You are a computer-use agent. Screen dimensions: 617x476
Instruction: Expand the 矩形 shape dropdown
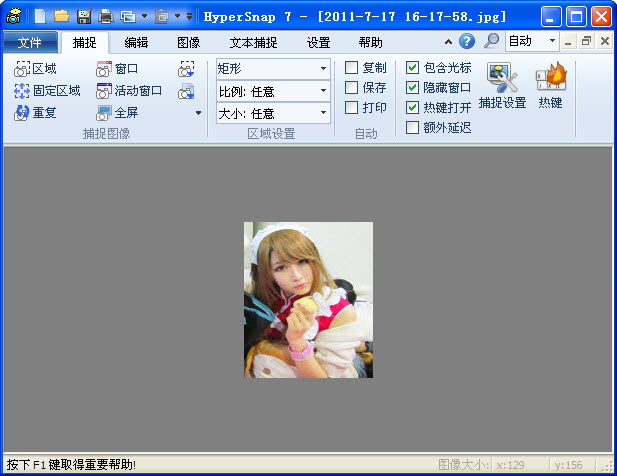tap(323, 69)
